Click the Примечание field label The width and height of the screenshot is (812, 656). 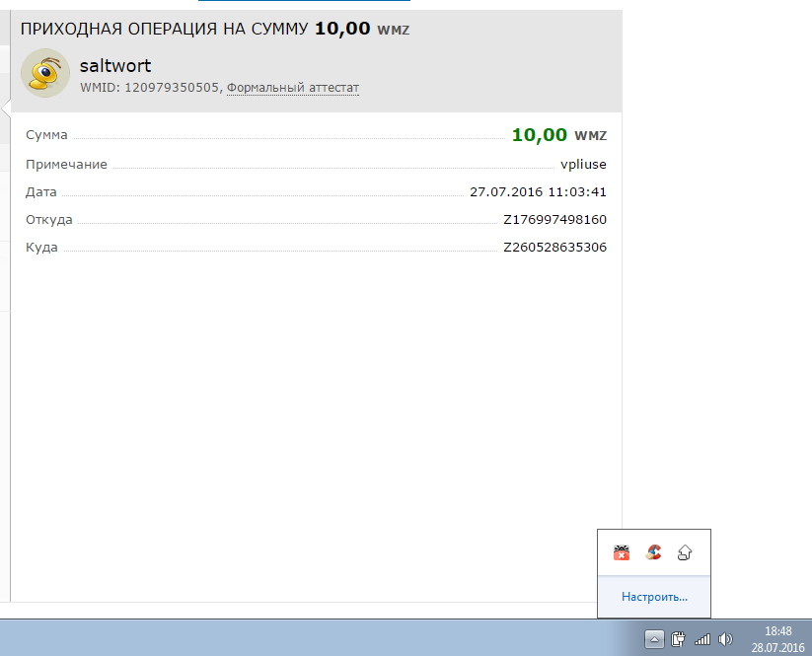point(66,164)
